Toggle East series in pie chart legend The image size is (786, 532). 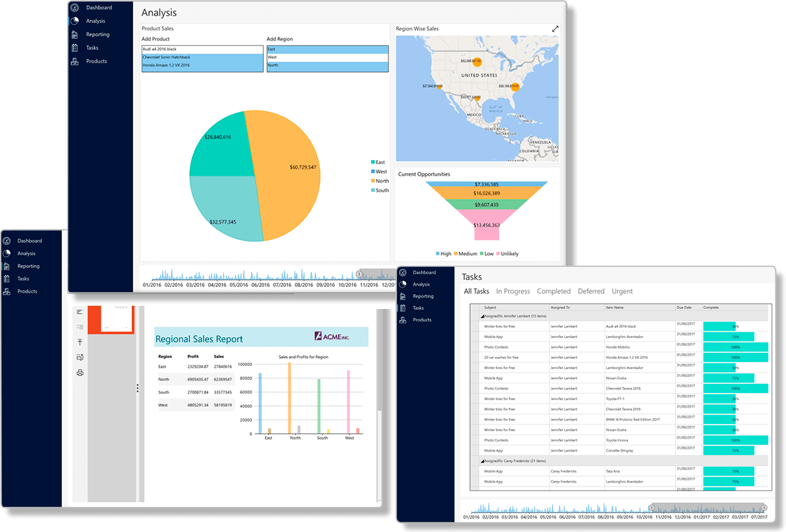pyautogui.click(x=378, y=162)
